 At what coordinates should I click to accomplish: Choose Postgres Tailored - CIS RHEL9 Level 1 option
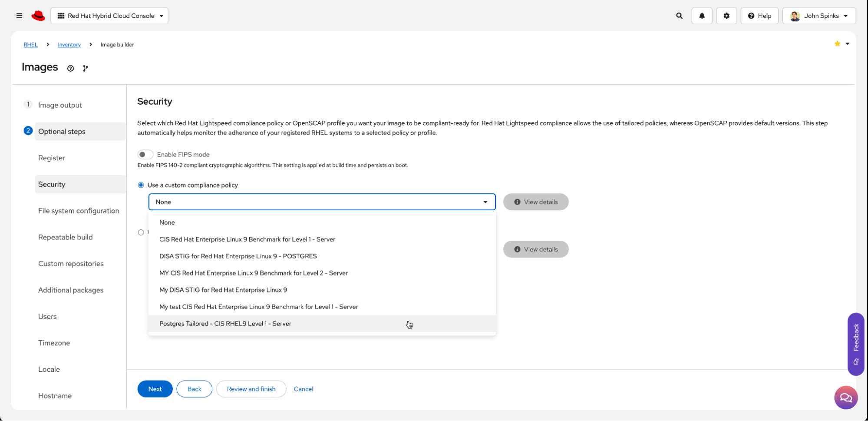point(225,324)
